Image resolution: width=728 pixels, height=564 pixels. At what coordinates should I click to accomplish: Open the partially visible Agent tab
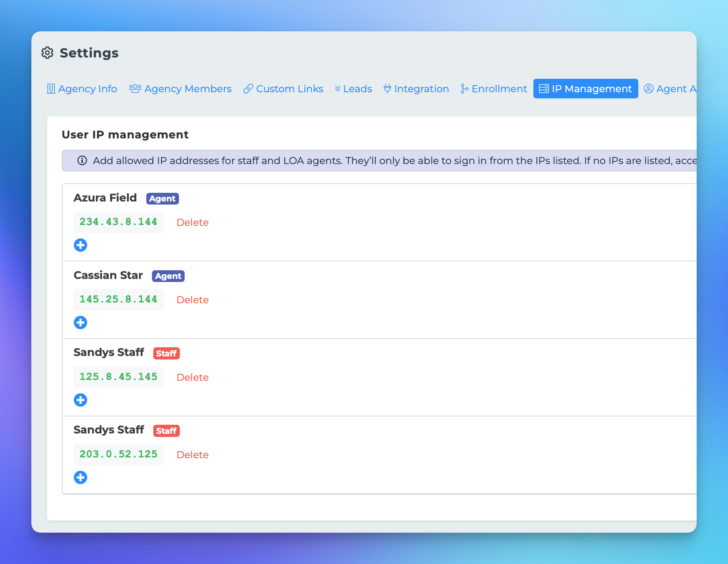671,89
